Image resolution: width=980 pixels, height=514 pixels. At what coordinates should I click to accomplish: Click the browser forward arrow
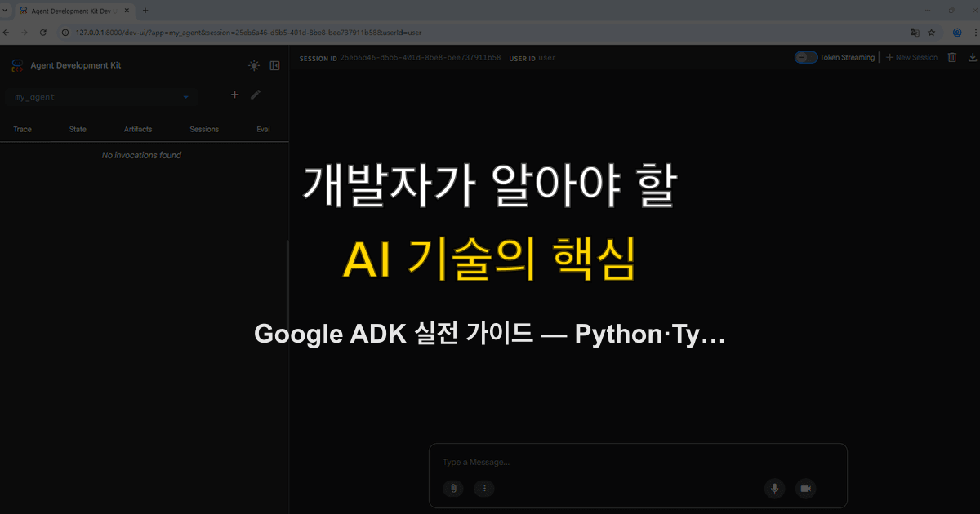[24, 33]
